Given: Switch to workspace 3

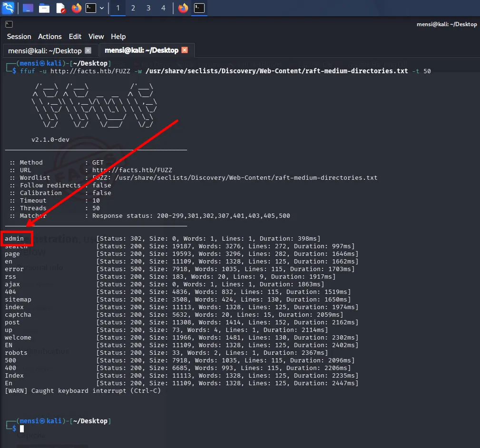Looking at the screenshot, I should (x=148, y=8).
